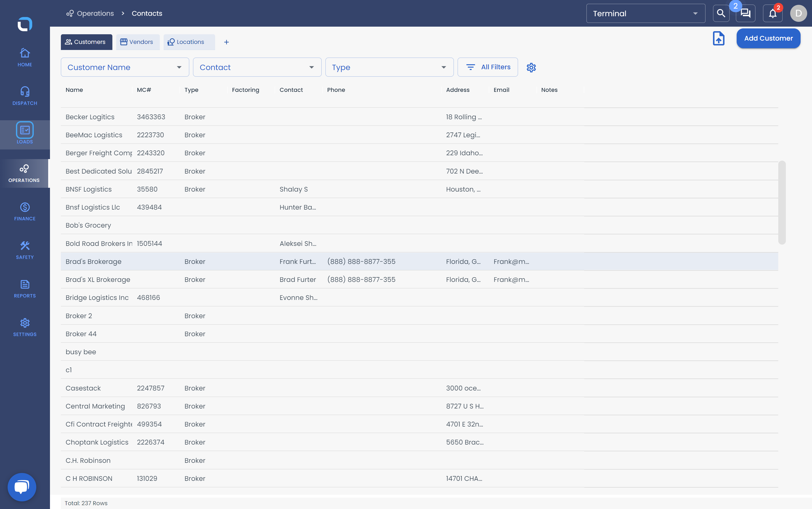The image size is (812, 509).
Task: Open the search magnifier icon
Action: (721, 13)
